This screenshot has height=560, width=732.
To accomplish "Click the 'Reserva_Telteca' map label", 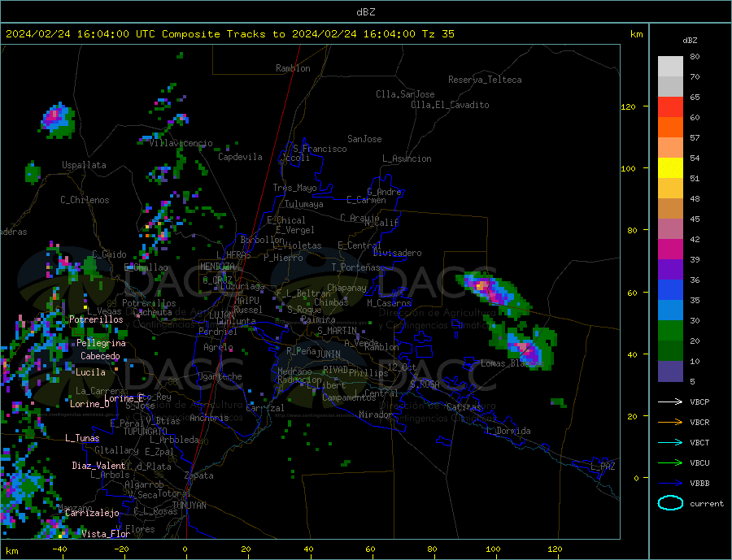I will click(x=485, y=80).
